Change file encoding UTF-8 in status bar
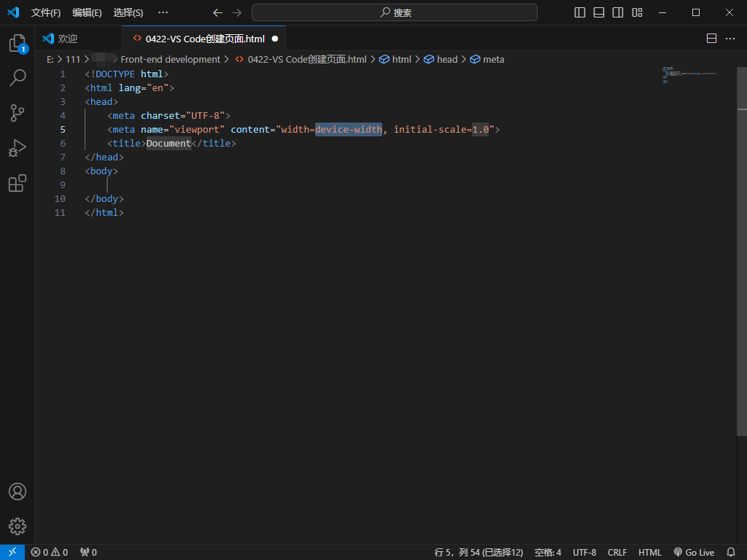The image size is (747, 560). click(584, 553)
